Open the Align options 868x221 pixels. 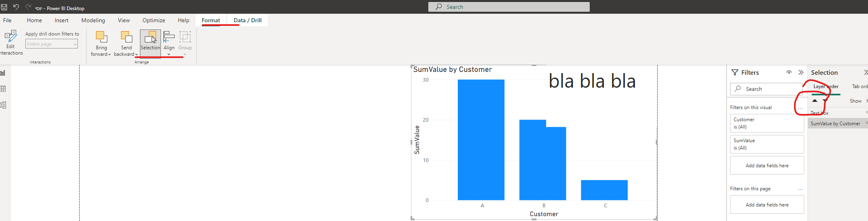point(169,44)
